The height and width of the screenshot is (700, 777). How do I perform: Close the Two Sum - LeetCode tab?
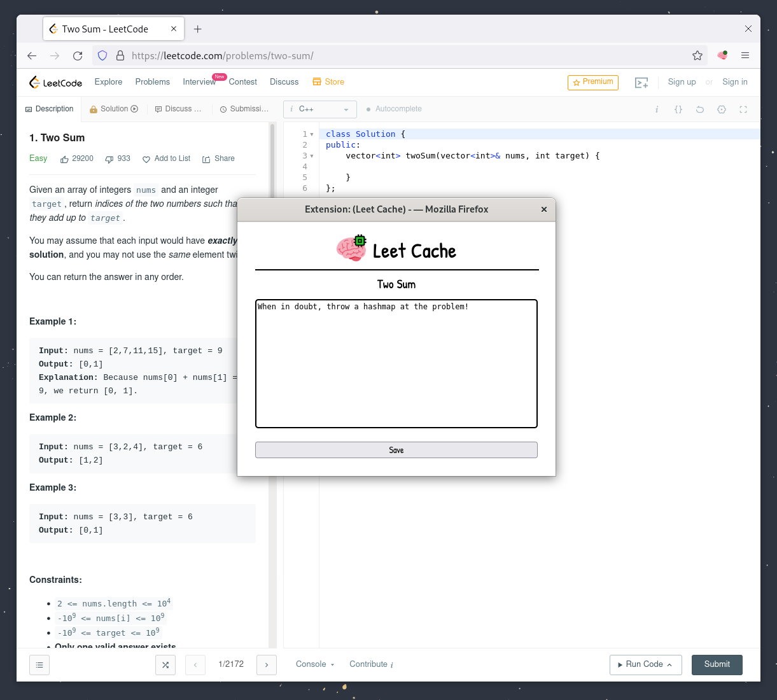tap(174, 29)
